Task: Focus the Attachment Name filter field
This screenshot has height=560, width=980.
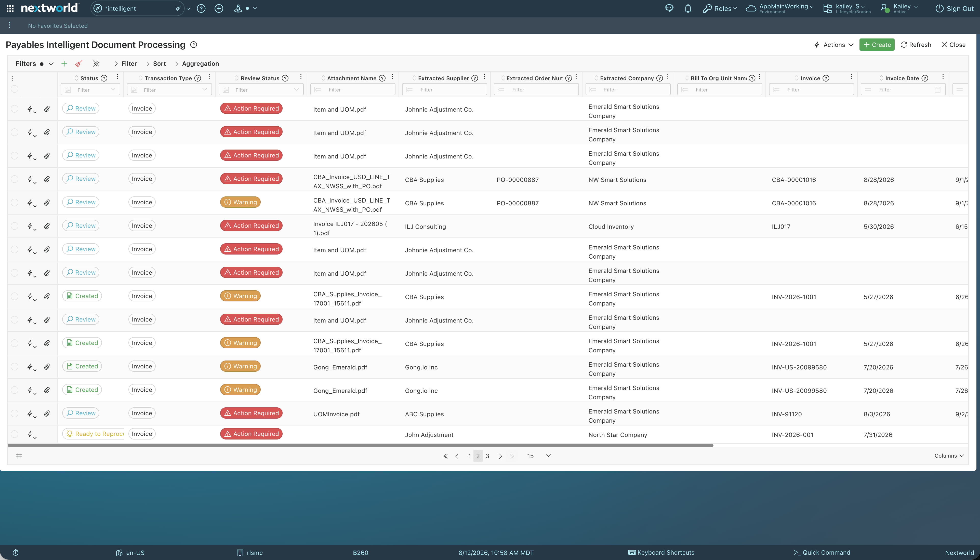Action: pyautogui.click(x=353, y=90)
